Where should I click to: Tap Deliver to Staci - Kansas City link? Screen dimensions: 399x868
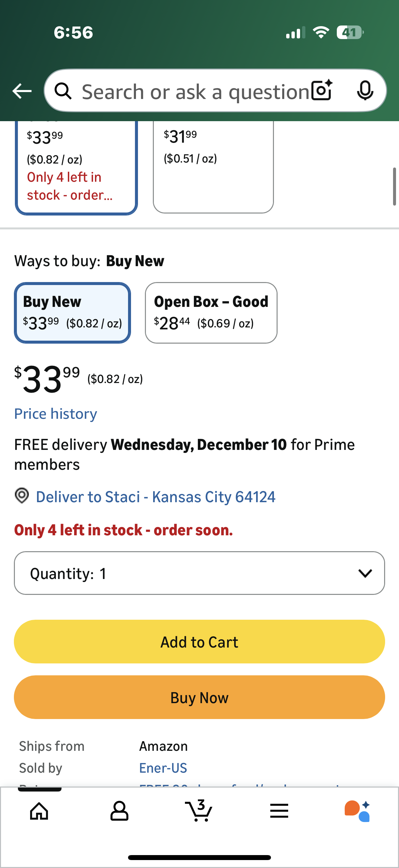pyautogui.click(x=155, y=497)
